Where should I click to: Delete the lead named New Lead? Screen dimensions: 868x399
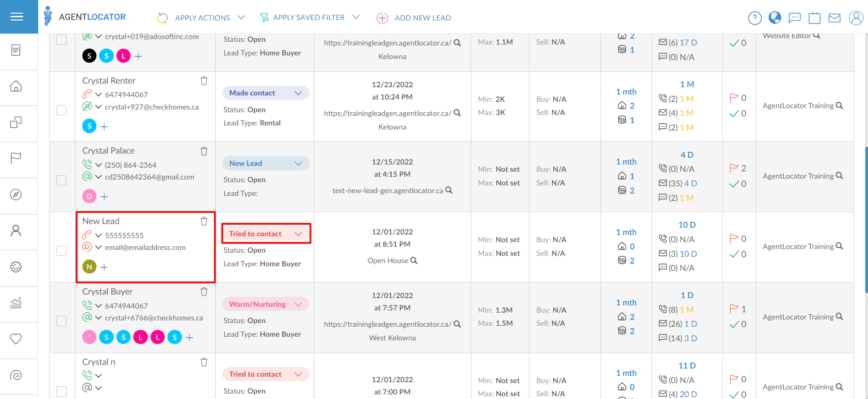pyautogui.click(x=204, y=221)
